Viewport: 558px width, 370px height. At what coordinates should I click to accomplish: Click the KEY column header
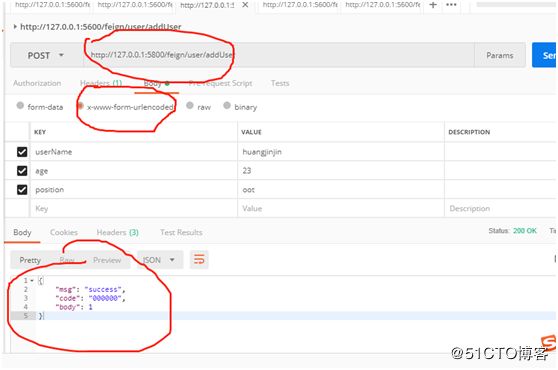pyautogui.click(x=40, y=132)
